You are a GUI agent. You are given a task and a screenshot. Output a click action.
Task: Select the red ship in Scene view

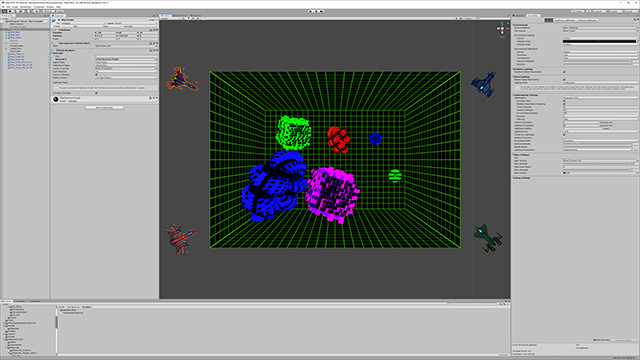(x=180, y=239)
